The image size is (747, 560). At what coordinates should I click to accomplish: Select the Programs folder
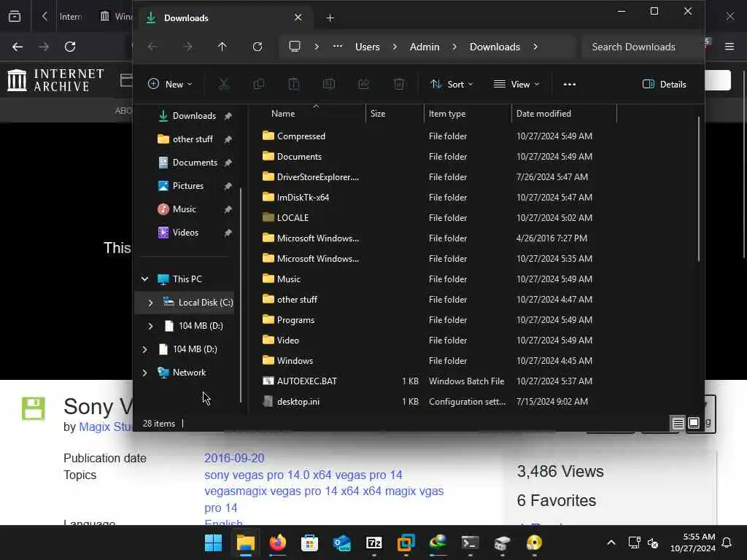click(295, 320)
